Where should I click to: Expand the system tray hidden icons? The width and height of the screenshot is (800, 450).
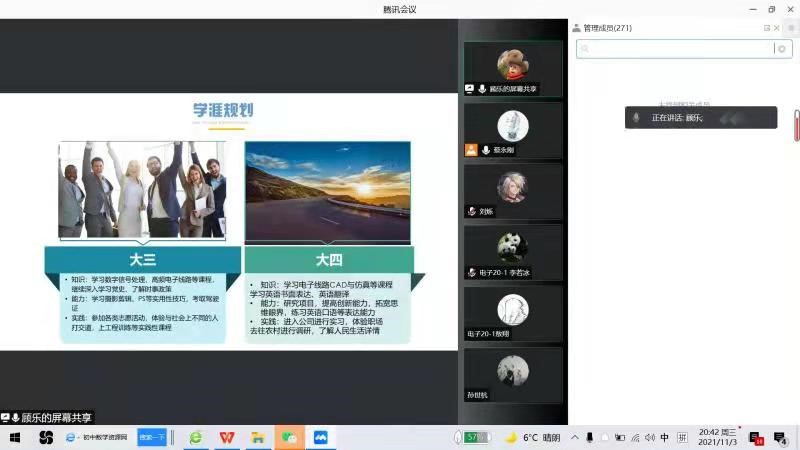(x=573, y=437)
